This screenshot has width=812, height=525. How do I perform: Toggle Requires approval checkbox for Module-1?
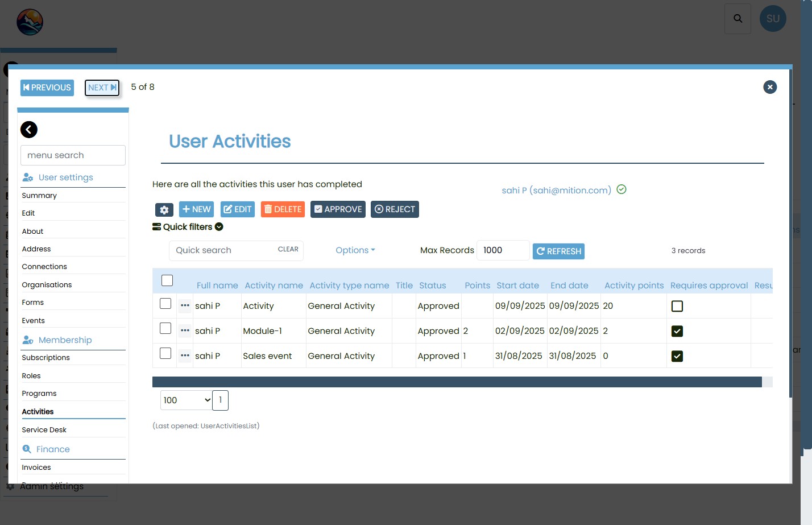tap(677, 331)
